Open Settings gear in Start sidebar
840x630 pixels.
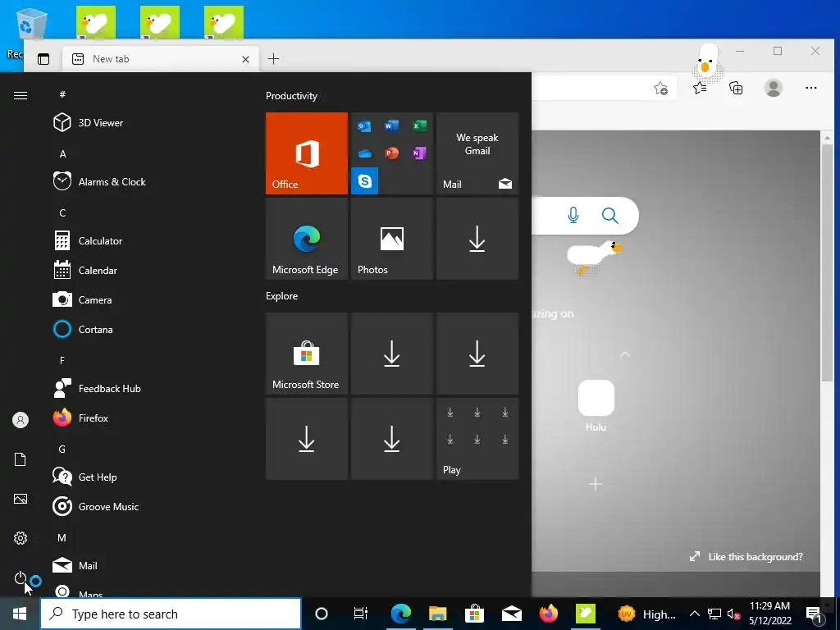tap(21, 538)
